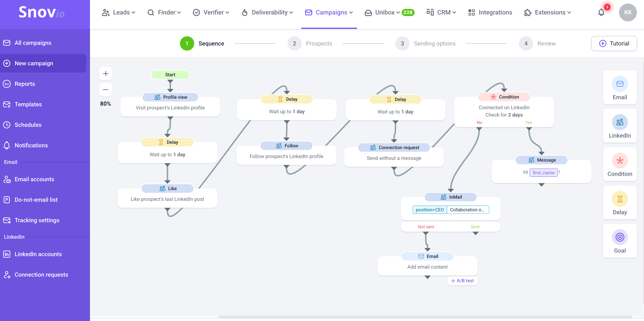Click the Tutorial button

[614, 43]
